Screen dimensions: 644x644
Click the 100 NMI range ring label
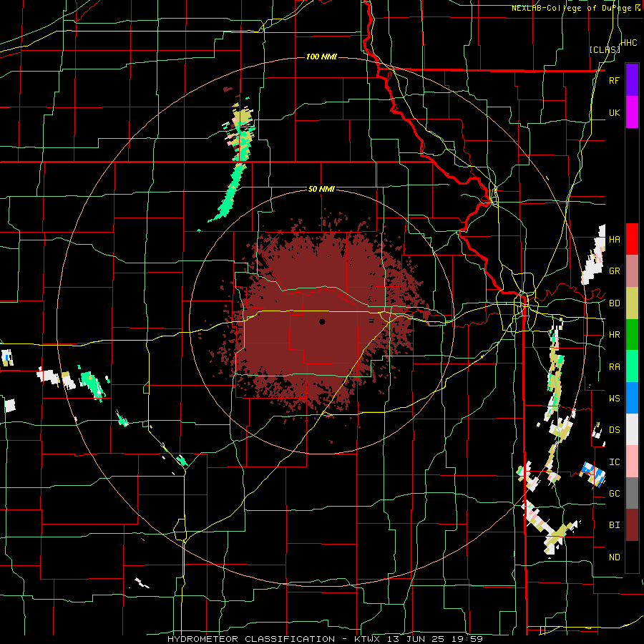(x=321, y=57)
